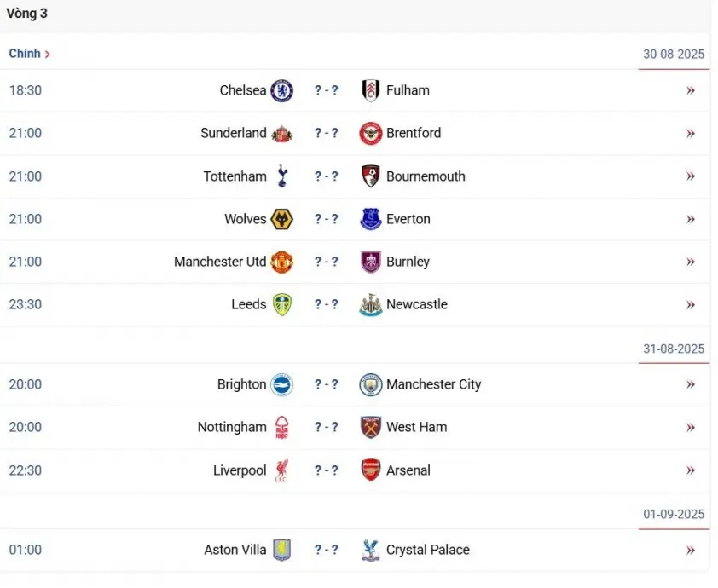Click the Wolves wolf-head badge
Image resolution: width=718 pixels, height=588 pixels.
point(281,219)
